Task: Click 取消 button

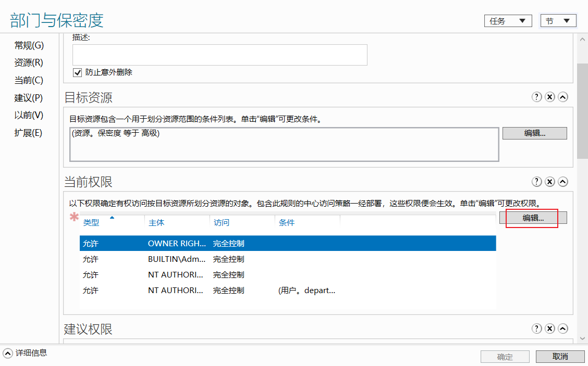Action: (x=560, y=356)
